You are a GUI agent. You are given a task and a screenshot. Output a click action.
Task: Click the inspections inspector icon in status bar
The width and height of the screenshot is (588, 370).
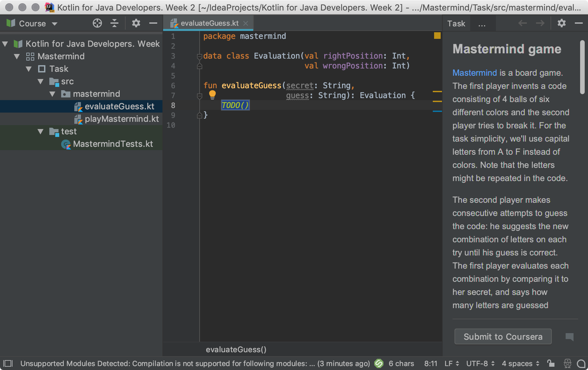[568, 363]
